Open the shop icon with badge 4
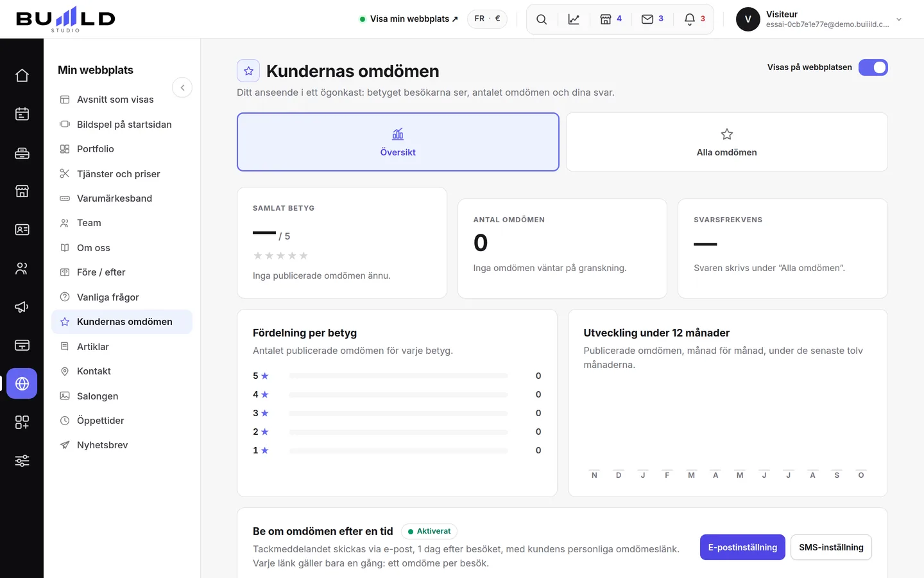924x578 pixels. [611, 19]
